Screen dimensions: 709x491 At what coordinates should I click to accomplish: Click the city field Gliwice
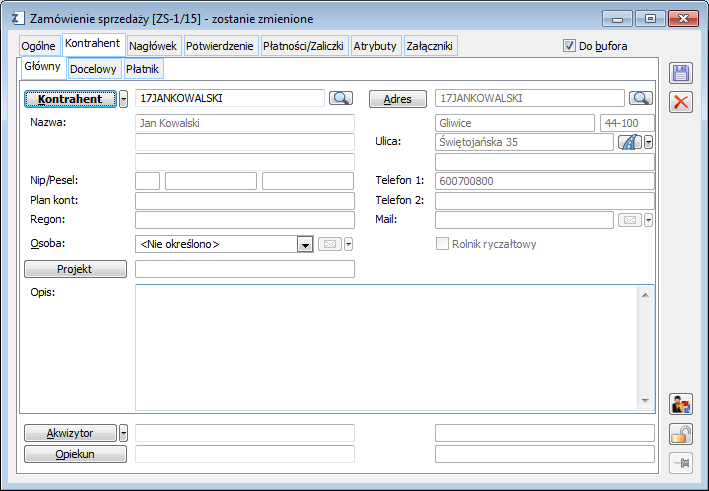click(x=515, y=123)
